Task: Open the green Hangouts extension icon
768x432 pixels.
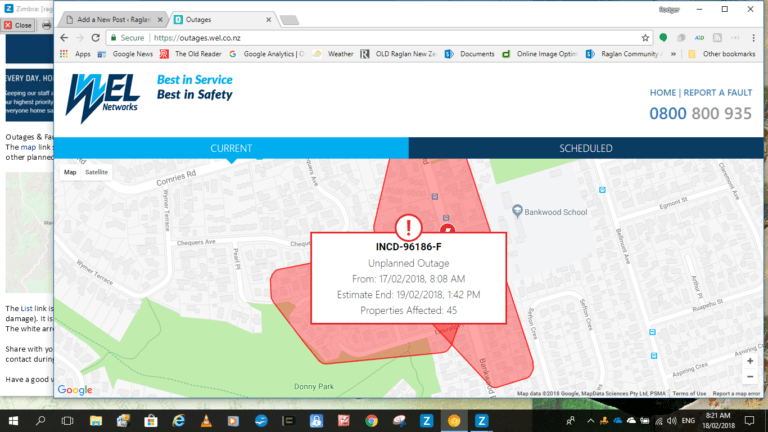Action: point(663,38)
